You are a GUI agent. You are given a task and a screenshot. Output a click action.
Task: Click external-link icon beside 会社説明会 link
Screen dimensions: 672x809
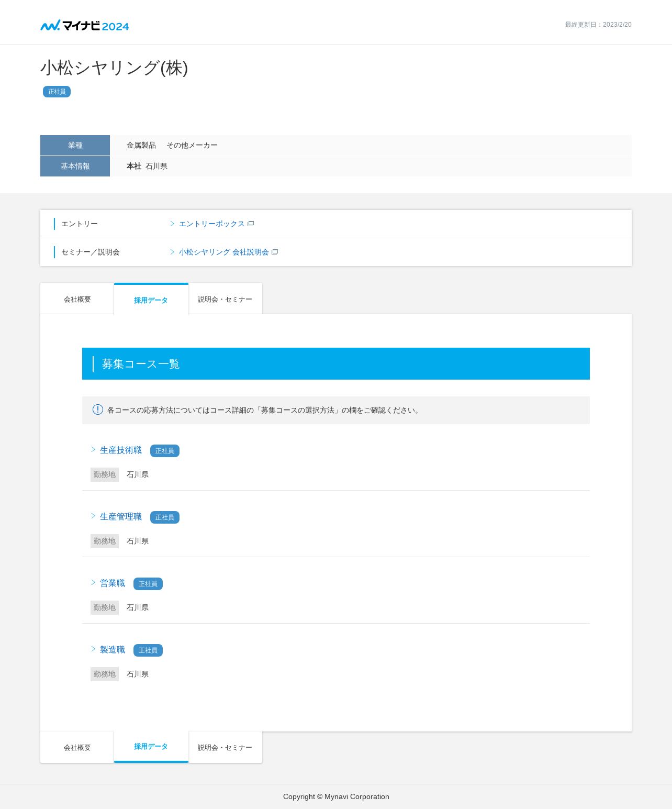(275, 252)
